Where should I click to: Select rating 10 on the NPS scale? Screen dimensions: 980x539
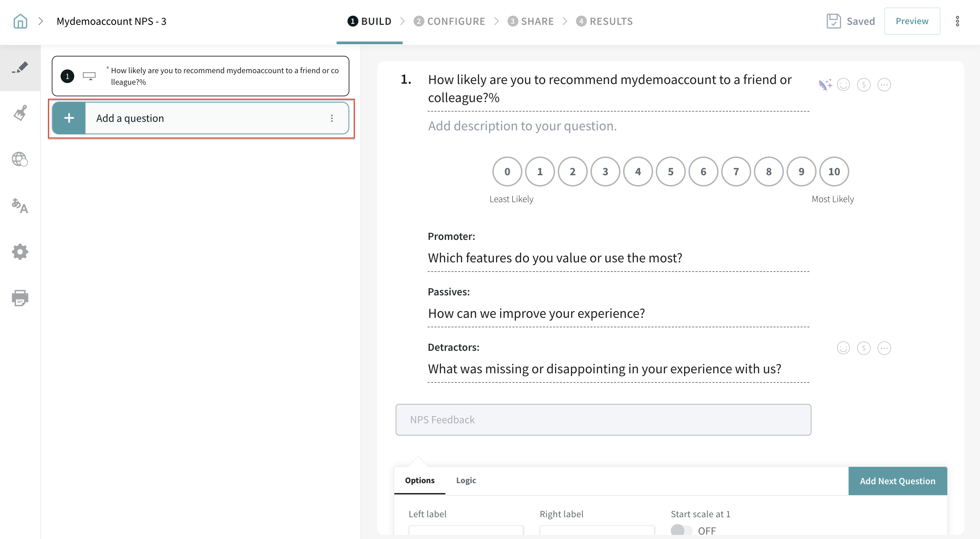pos(834,172)
